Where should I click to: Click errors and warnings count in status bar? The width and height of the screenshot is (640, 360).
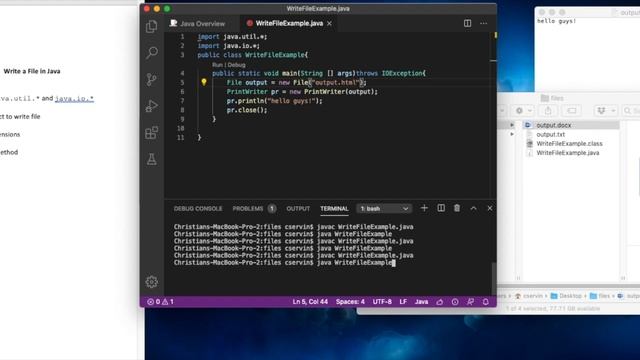click(160, 302)
